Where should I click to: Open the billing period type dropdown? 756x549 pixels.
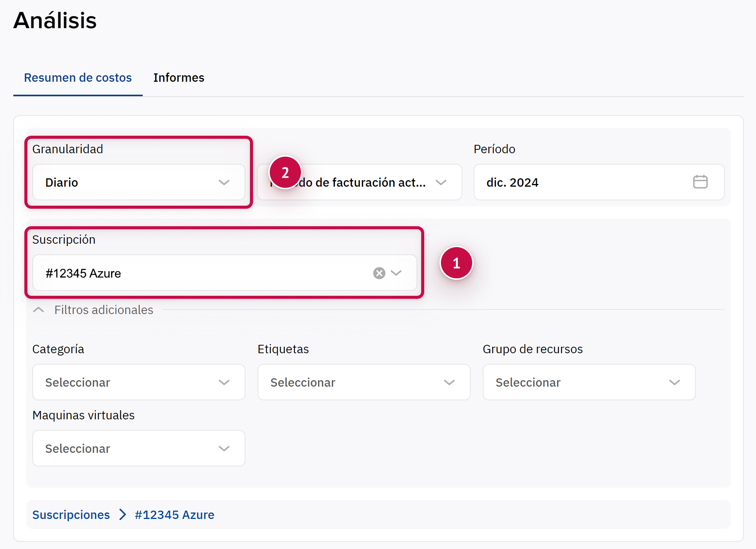pos(365,182)
